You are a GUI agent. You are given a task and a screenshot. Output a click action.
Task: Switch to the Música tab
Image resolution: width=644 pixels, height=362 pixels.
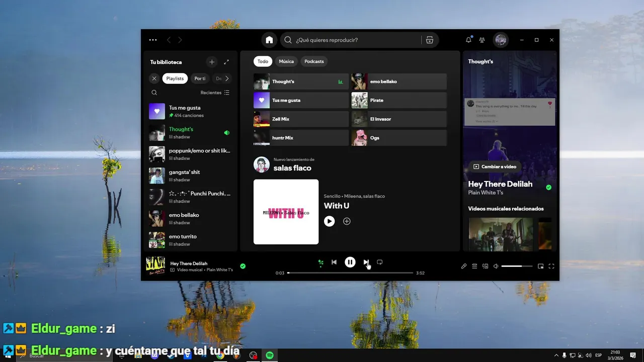(286, 61)
